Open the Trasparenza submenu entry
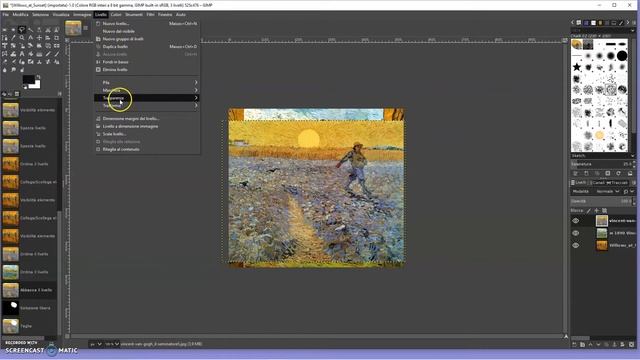The height and width of the screenshot is (360, 640). coord(147,98)
